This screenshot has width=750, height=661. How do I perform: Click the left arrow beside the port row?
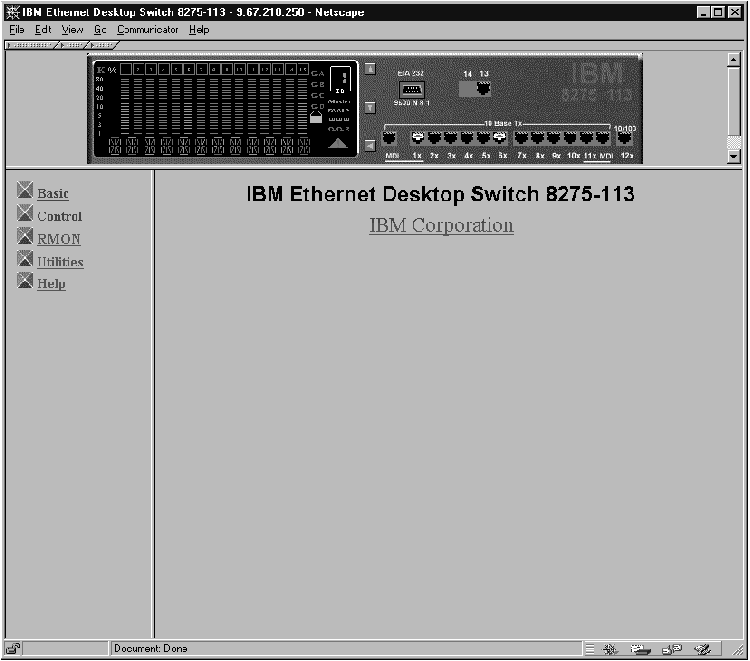click(369, 145)
